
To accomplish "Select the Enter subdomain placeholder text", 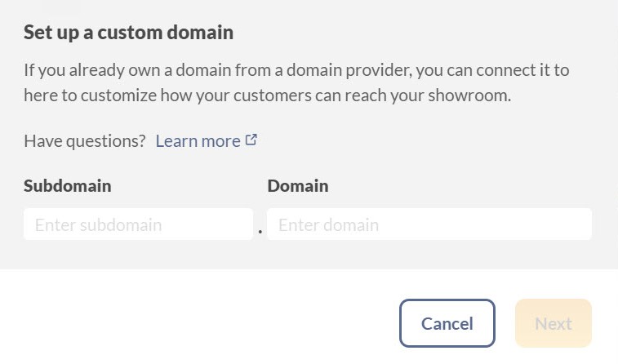I will 98,224.
